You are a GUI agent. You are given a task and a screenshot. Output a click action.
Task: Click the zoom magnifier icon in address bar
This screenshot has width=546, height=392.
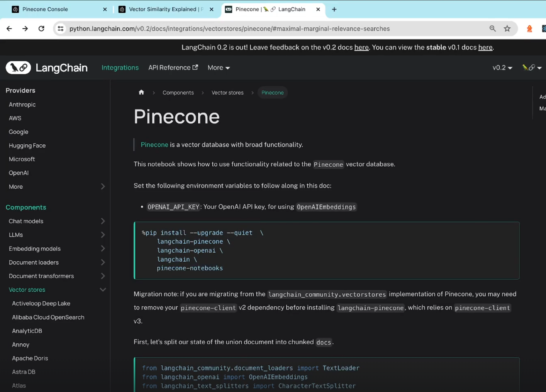[493, 29]
